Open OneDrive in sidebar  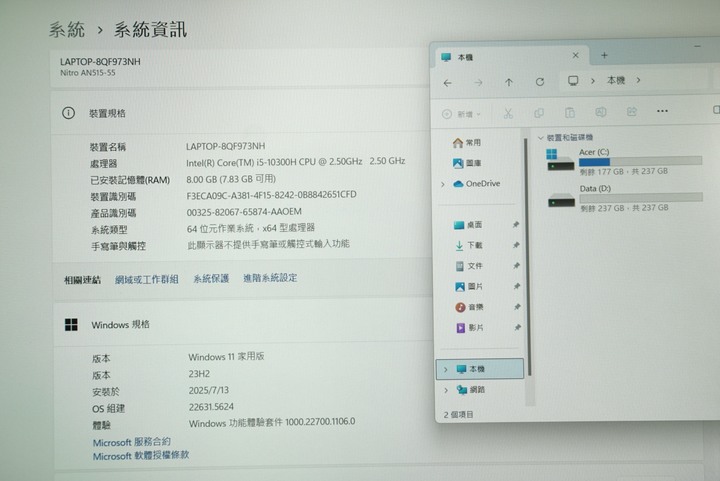coord(477,184)
